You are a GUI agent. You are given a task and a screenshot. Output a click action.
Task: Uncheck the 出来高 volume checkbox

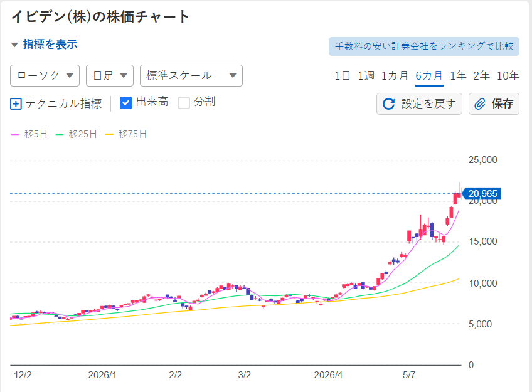tap(126, 103)
